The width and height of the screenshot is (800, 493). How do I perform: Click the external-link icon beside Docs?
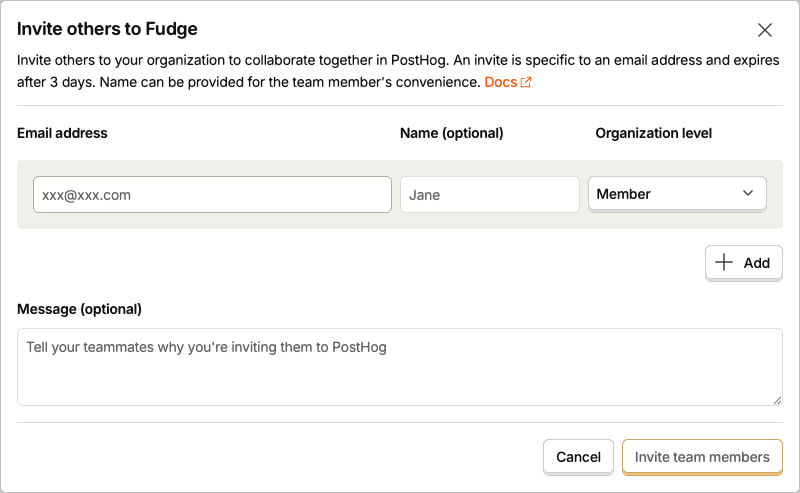pyautogui.click(x=526, y=82)
